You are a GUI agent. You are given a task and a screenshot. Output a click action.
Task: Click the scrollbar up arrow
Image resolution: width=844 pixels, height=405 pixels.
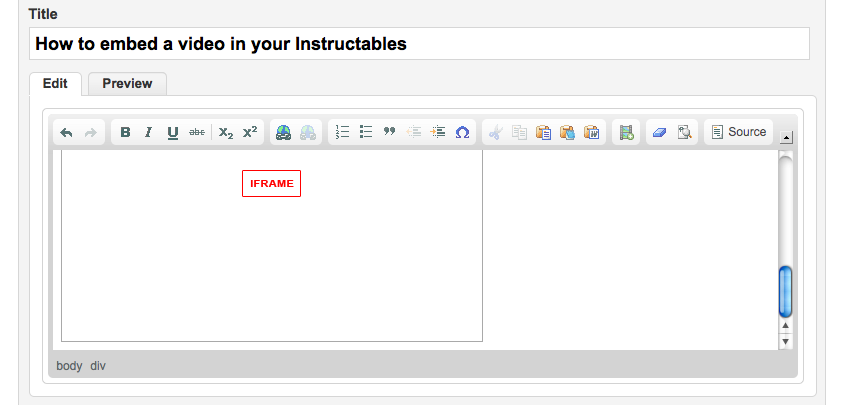tap(786, 325)
